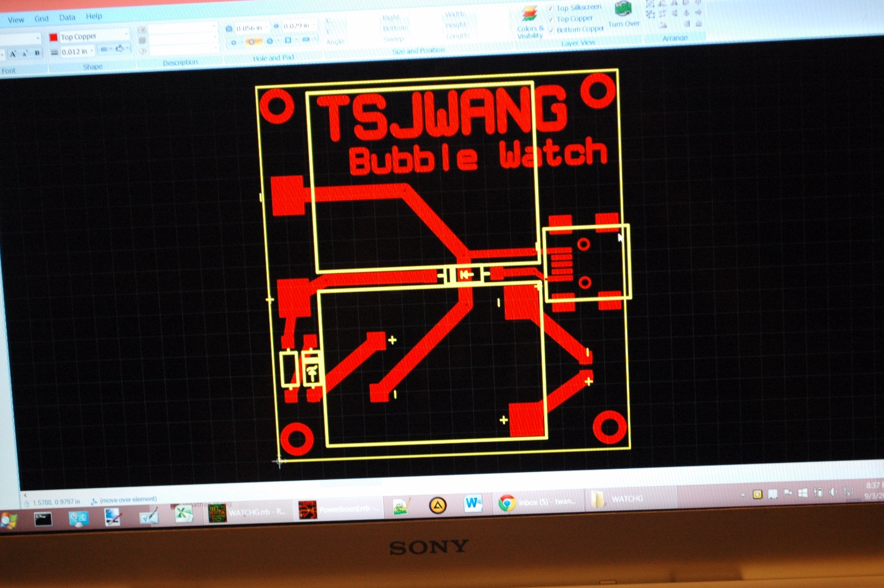Viewport: 884px width, 588px height.
Task: Select the rectangular surface-mount pad shape
Action: click(306, 39)
